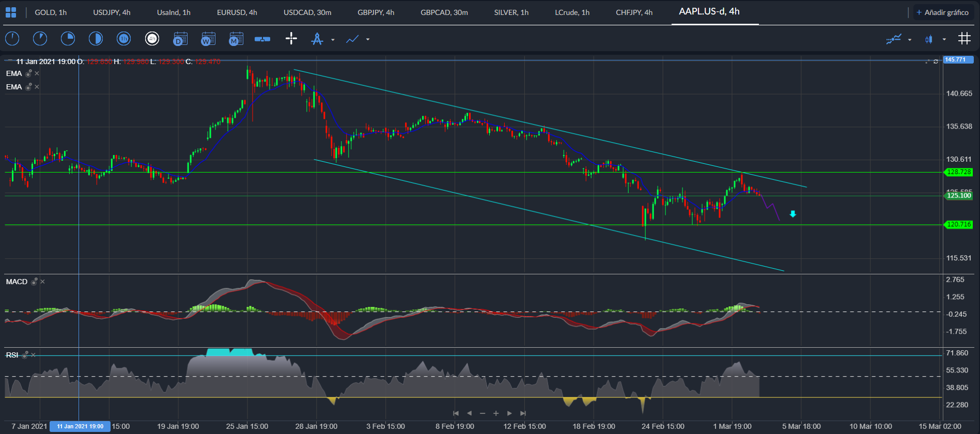
Task: Remove the second EMA indicator
Action: tap(37, 87)
